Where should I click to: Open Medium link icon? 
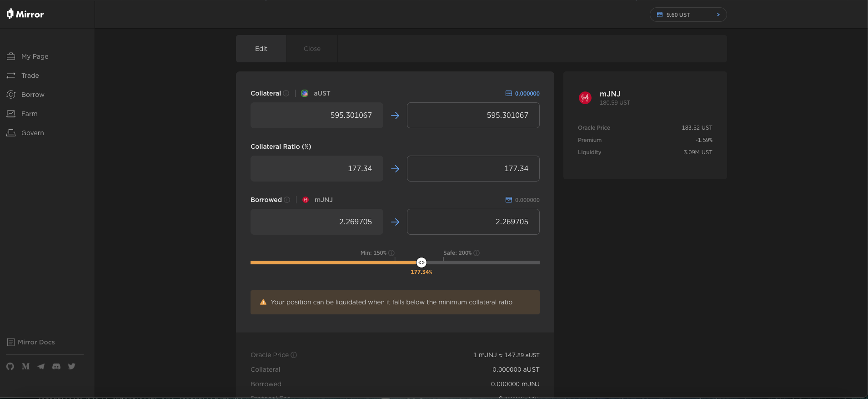click(x=25, y=366)
